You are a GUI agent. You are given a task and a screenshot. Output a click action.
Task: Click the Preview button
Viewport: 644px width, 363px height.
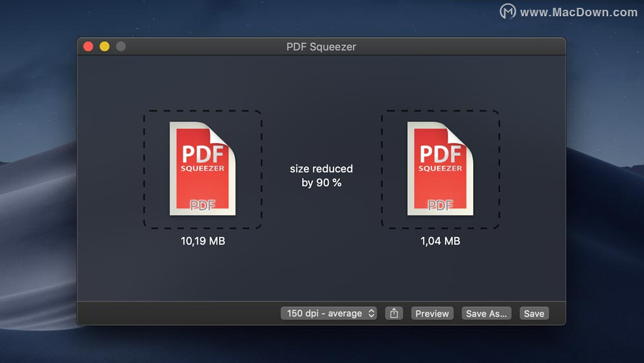click(432, 313)
